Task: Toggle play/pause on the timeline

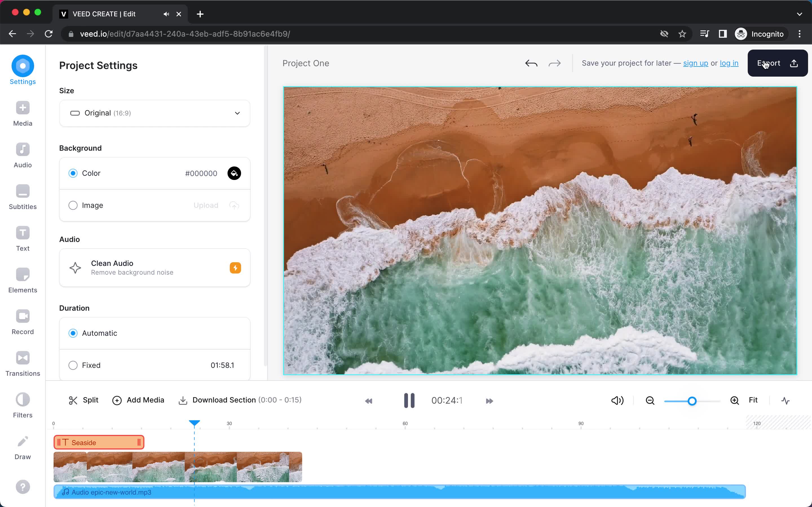Action: 409,400
